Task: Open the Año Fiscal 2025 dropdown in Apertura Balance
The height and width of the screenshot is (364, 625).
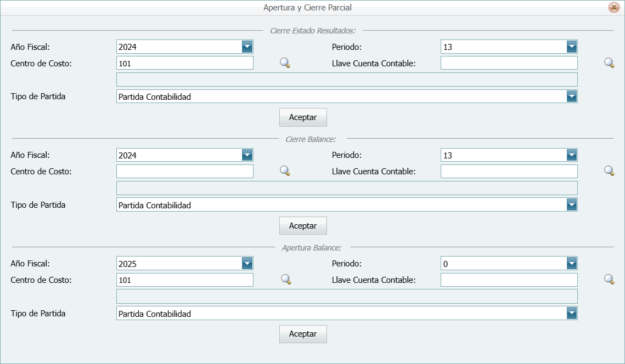Action: tap(248, 263)
